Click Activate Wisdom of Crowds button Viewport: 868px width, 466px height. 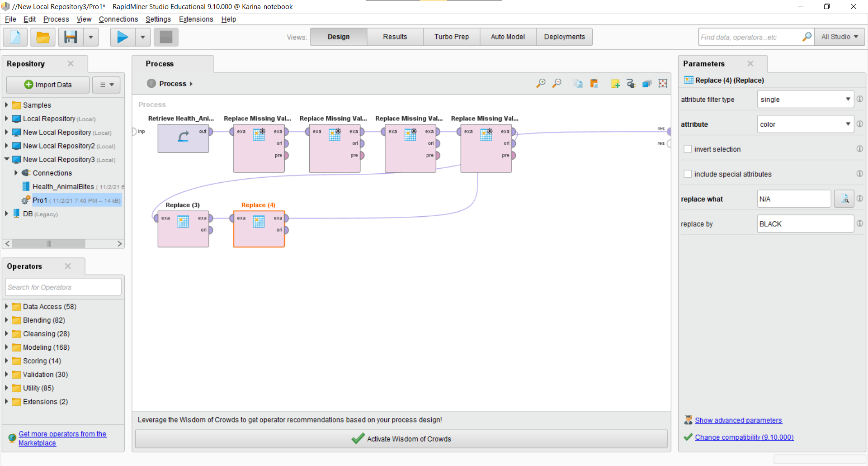click(x=401, y=439)
